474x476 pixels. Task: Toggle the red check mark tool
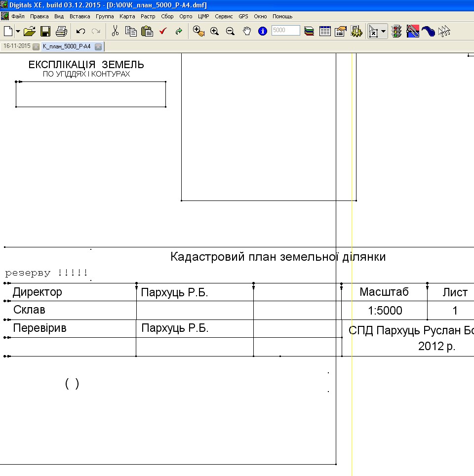(x=163, y=31)
